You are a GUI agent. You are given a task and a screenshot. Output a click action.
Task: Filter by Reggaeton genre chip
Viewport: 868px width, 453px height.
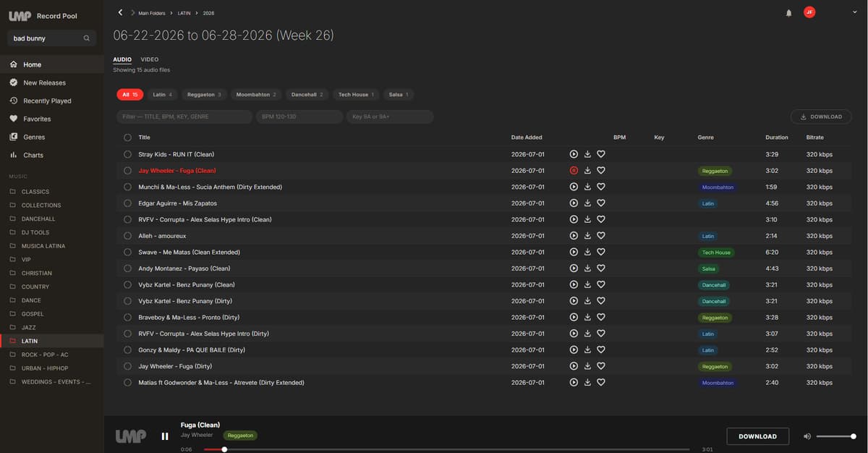(204, 95)
